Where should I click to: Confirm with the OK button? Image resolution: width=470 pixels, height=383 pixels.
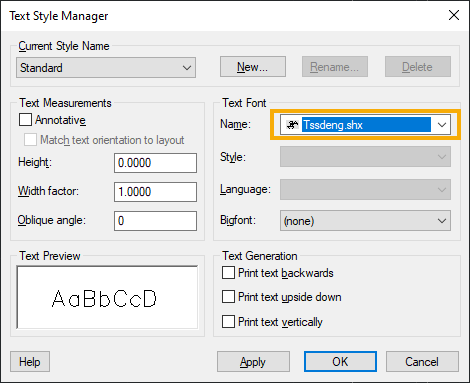click(340, 361)
